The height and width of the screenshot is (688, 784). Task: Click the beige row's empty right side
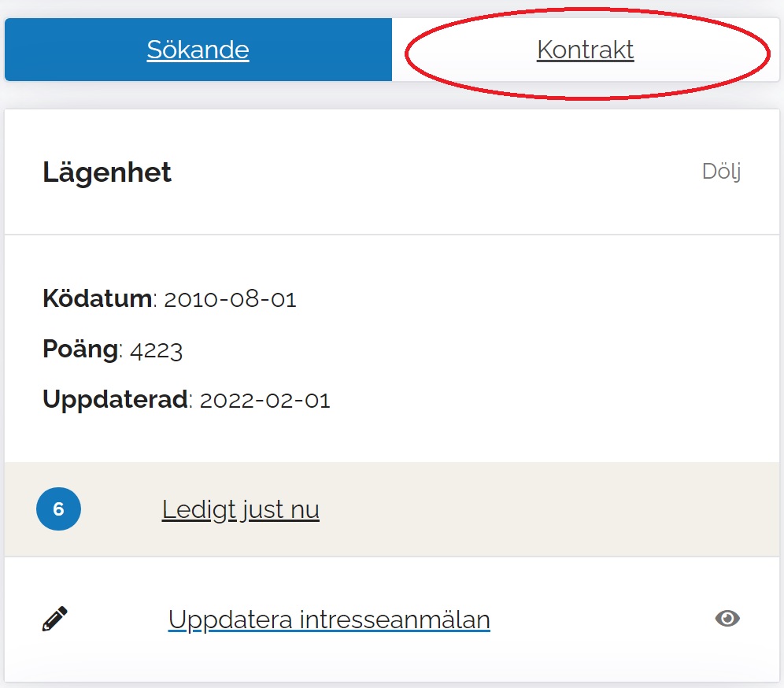pyautogui.click(x=590, y=510)
